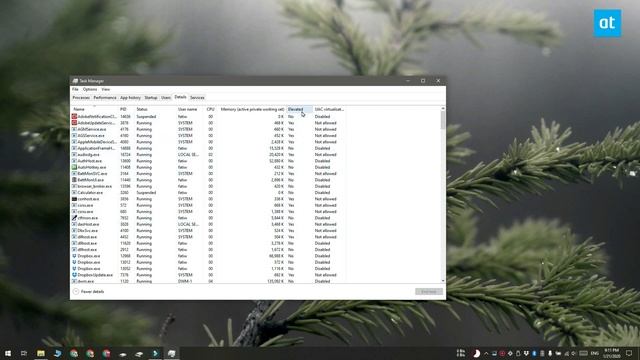Select the csrss.exe row with PID 572
This screenshot has width=640, height=360.
[x=85, y=205]
